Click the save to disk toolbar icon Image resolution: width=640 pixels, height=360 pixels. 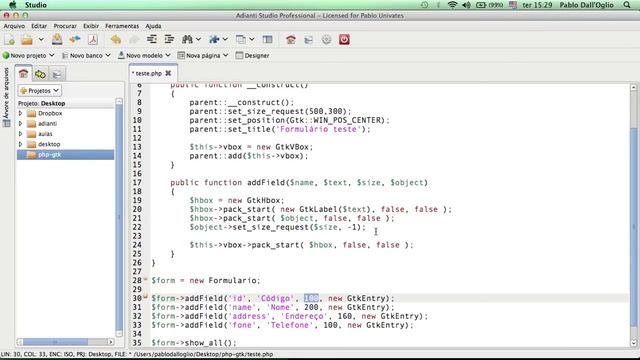pyautogui.click(x=57, y=40)
